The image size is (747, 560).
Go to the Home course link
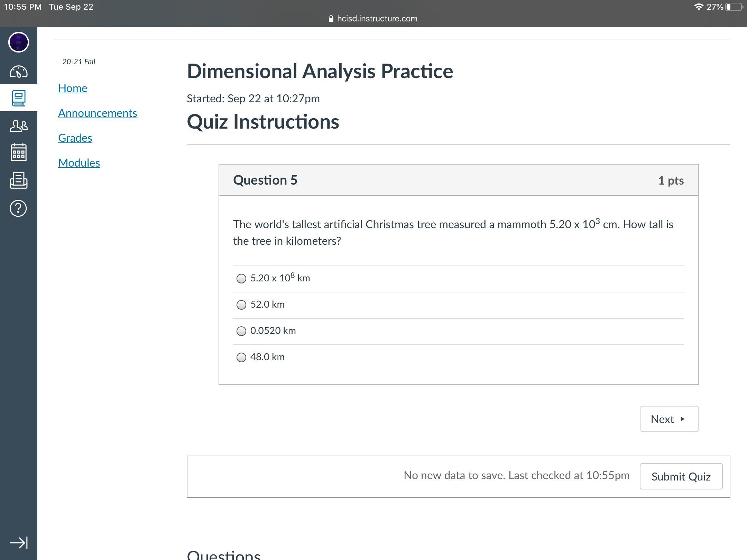click(73, 88)
